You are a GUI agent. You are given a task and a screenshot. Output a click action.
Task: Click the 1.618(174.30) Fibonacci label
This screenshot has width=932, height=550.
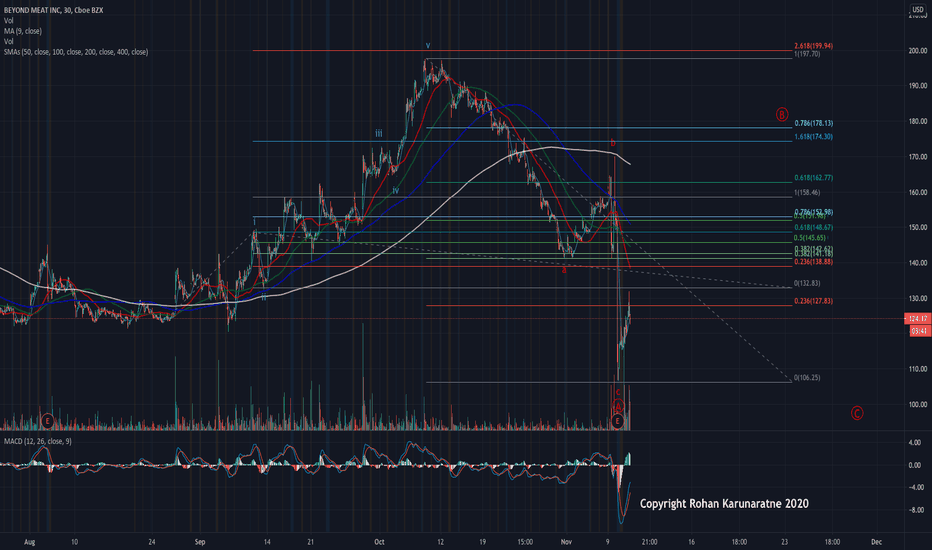coord(813,137)
